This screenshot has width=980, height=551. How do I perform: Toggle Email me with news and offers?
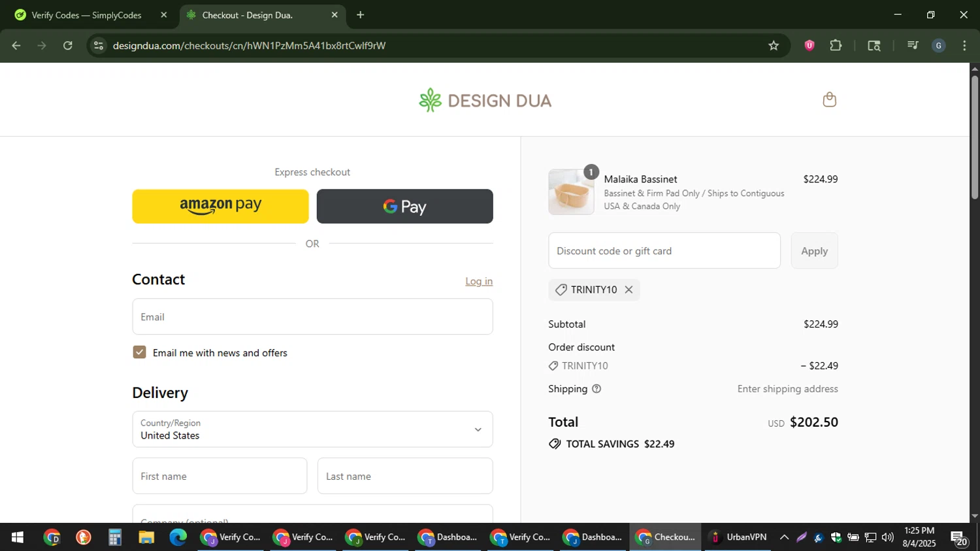[139, 352]
